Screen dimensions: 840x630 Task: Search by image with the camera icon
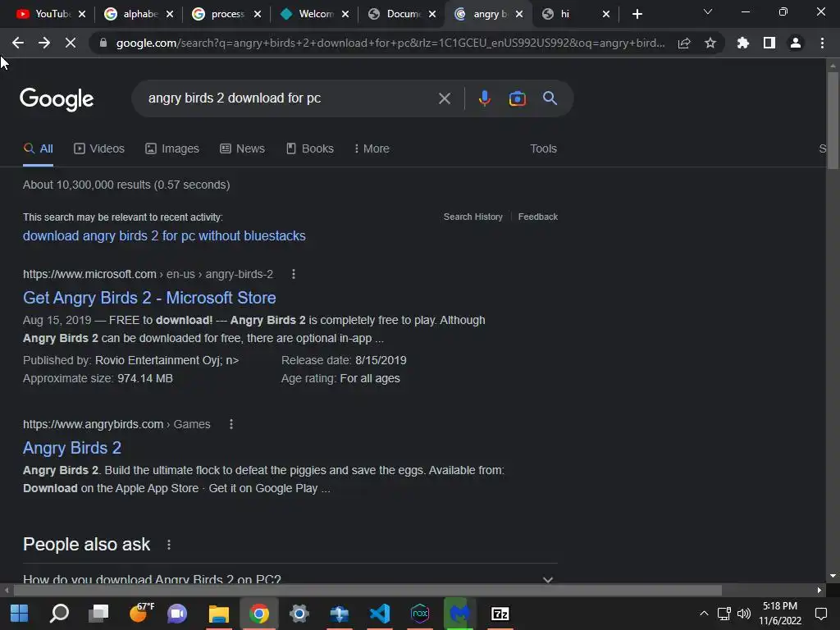517,98
